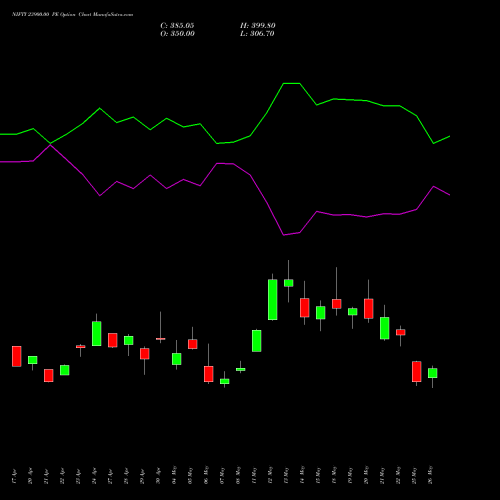This screenshot has height=500, width=500.
Task: Click the 08 May date label
Action: [238, 475]
